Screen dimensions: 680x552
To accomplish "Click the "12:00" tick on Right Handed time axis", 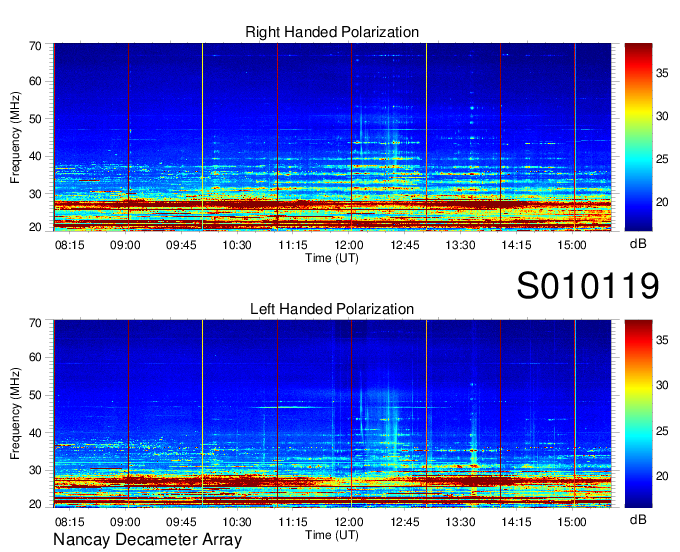I will click(349, 245).
